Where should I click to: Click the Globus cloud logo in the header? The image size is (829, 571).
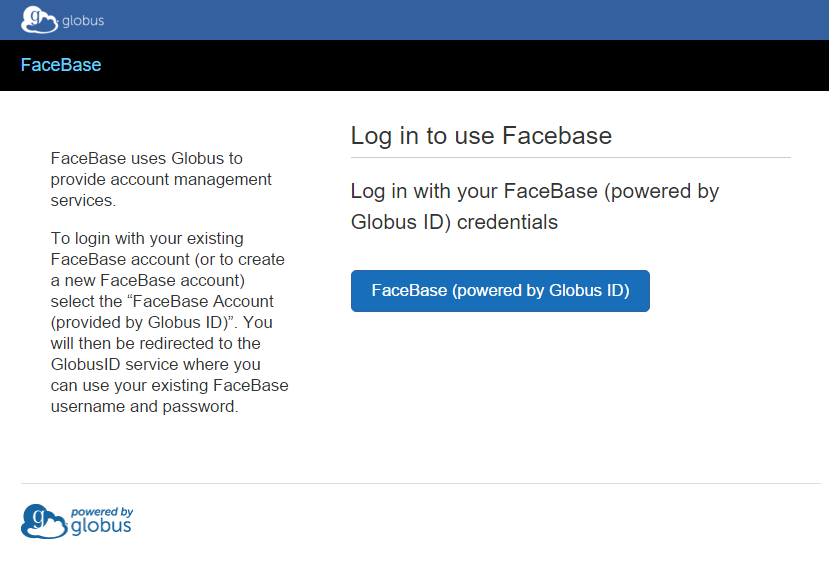[39, 20]
